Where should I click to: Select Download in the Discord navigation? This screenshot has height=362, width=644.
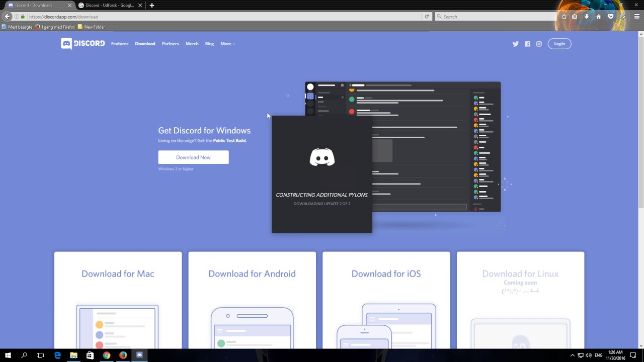pos(145,44)
